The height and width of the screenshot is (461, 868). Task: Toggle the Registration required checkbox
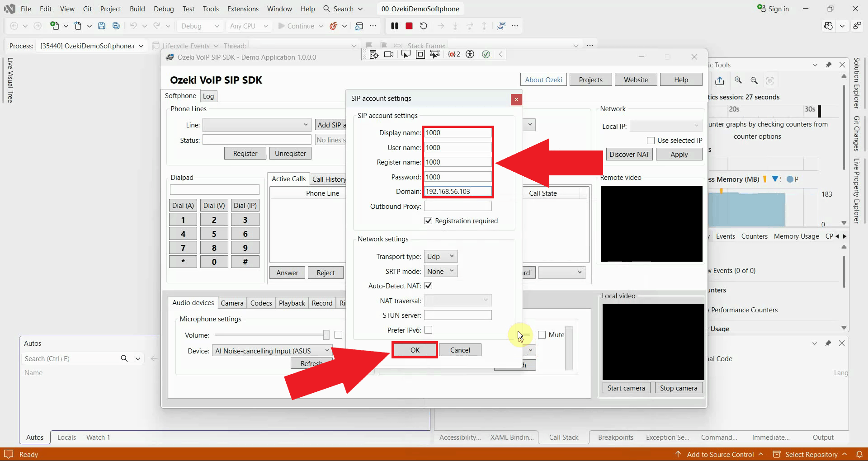(x=429, y=221)
